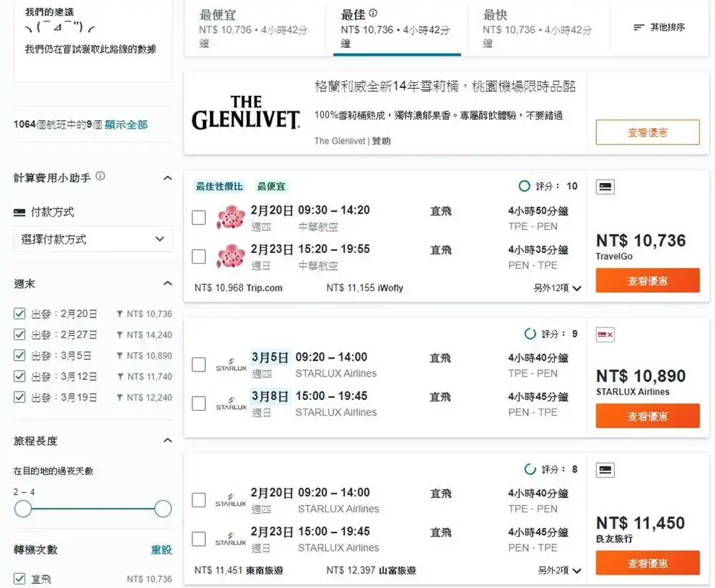Click info icon beside 最佳 tab
Viewport: 715px width, 588px height.
pyautogui.click(x=373, y=14)
